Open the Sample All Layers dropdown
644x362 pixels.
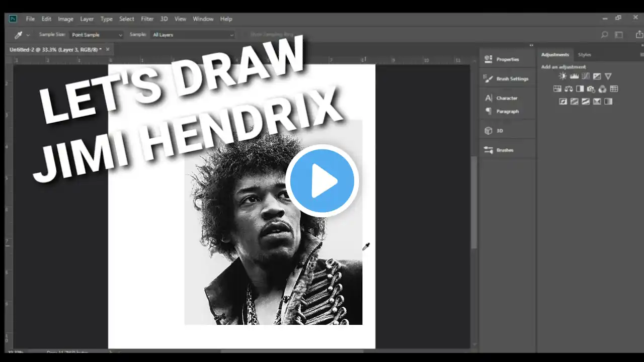(x=192, y=35)
